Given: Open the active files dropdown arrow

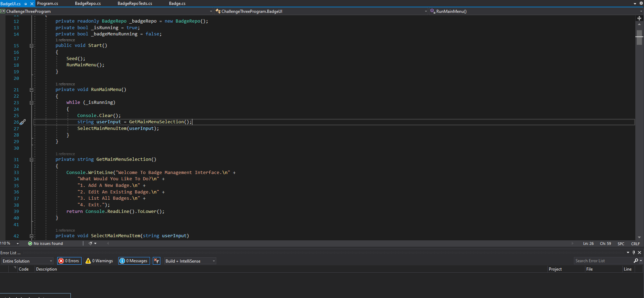Looking at the screenshot, I should click(x=635, y=3).
